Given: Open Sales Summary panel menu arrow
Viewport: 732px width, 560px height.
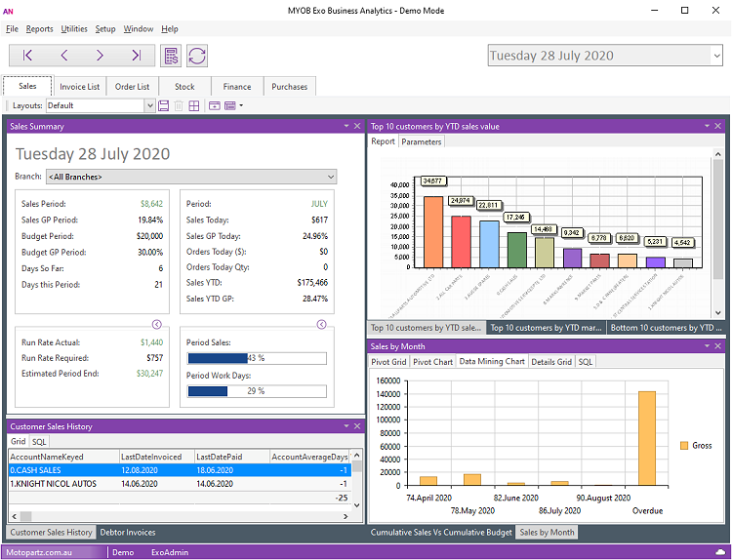Looking at the screenshot, I should [346, 126].
